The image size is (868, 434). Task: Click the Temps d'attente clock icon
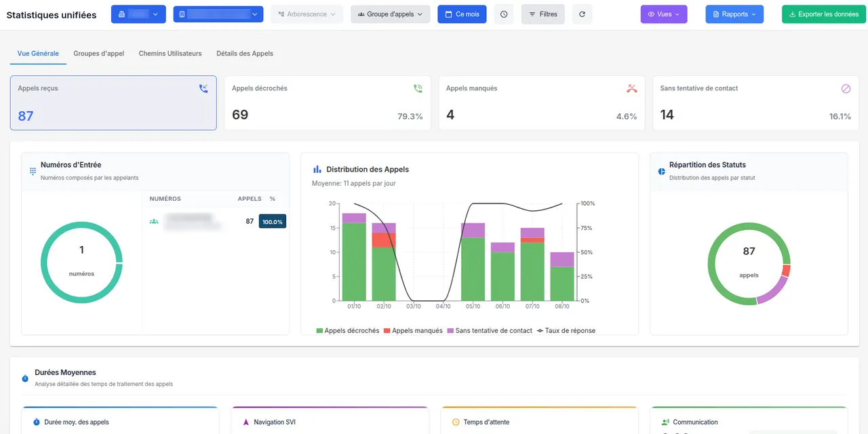tap(456, 422)
